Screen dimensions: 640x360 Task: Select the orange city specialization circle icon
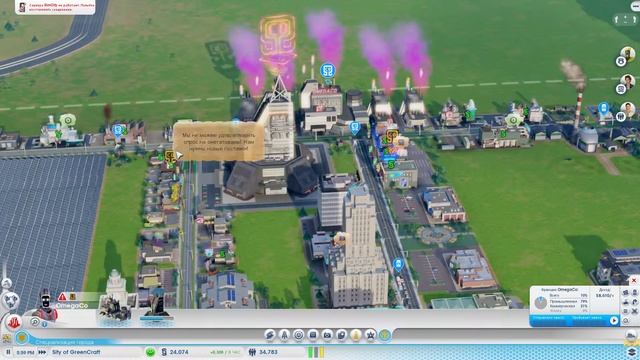[22, 338]
